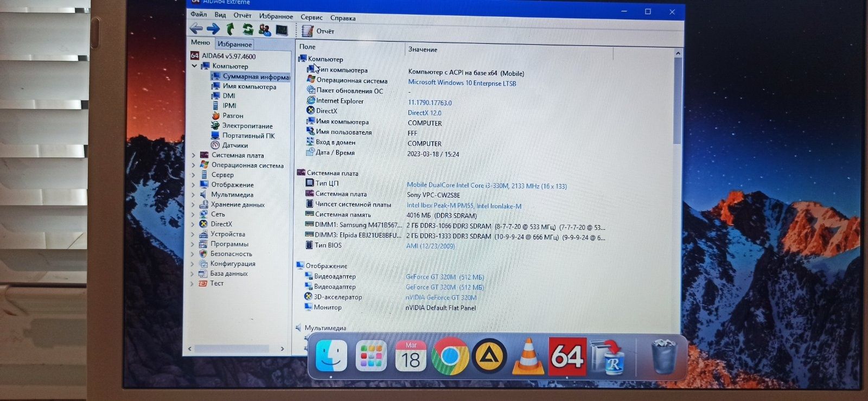868x401 pixels.
Task: Select the База данных tree item
Action: [223, 273]
